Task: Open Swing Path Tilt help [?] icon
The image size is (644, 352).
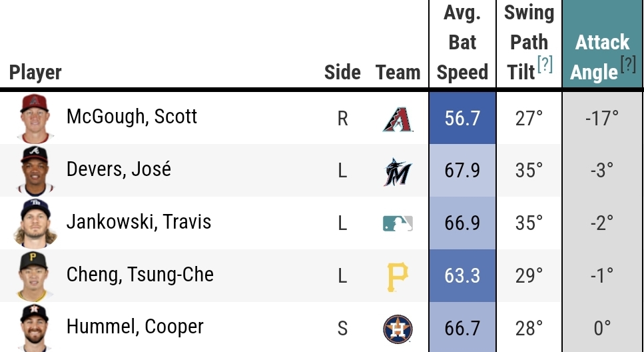Action: pyautogui.click(x=545, y=64)
